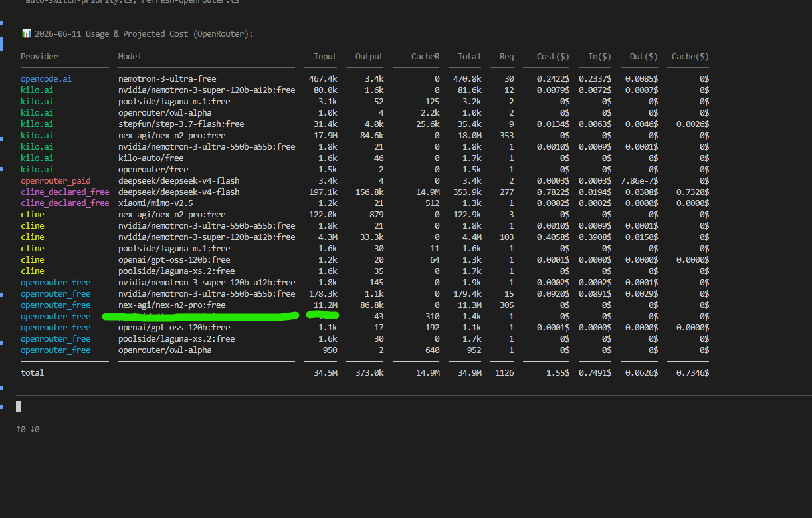Click the '34.5M' total input value
Image resolution: width=812 pixels, height=518 pixels.
(x=326, y=373)
